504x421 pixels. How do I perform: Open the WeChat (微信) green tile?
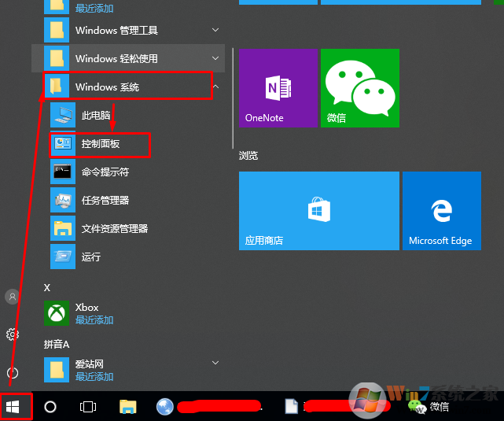[x=360, y=87]
